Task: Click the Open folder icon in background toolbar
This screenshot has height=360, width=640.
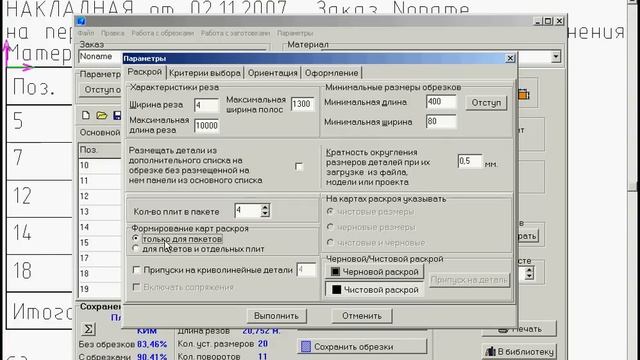Action: [x=102, y=116]
